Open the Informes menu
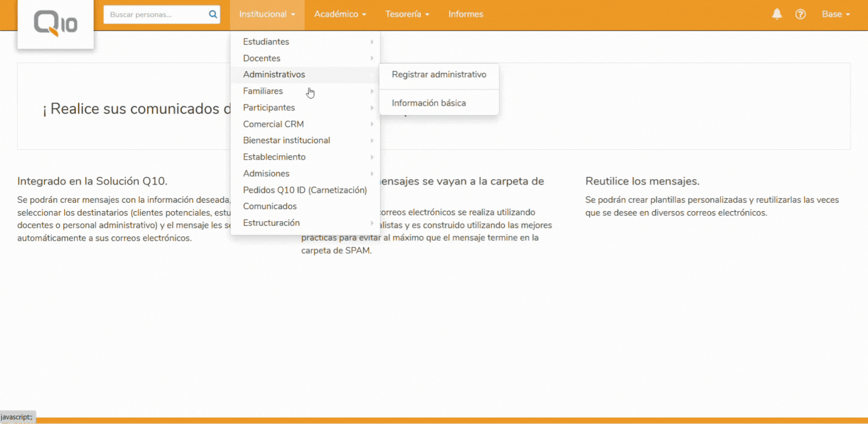The image size is (868, 424). point(465,14)
